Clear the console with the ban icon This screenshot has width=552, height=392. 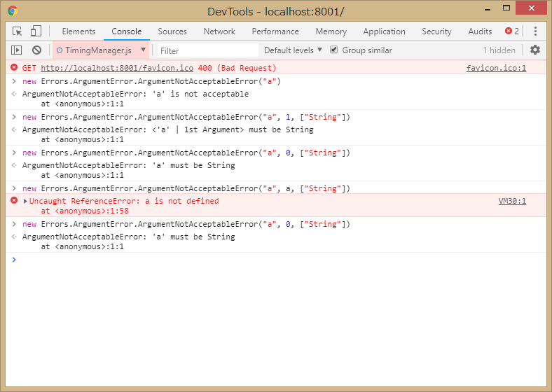(x=36, y=50)
